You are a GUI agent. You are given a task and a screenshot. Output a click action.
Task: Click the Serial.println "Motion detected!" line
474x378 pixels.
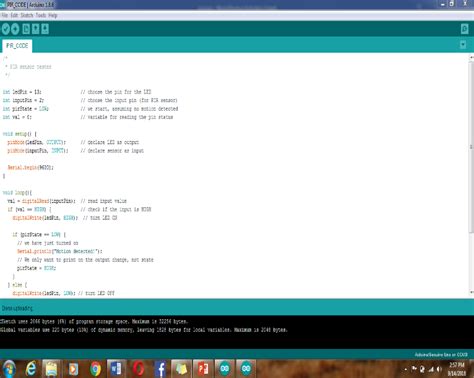click(x=60, y=251)
